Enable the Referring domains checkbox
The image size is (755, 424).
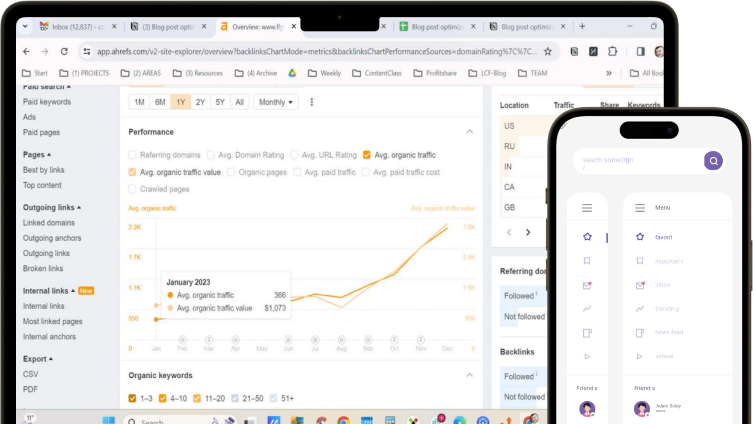[132, 155]
